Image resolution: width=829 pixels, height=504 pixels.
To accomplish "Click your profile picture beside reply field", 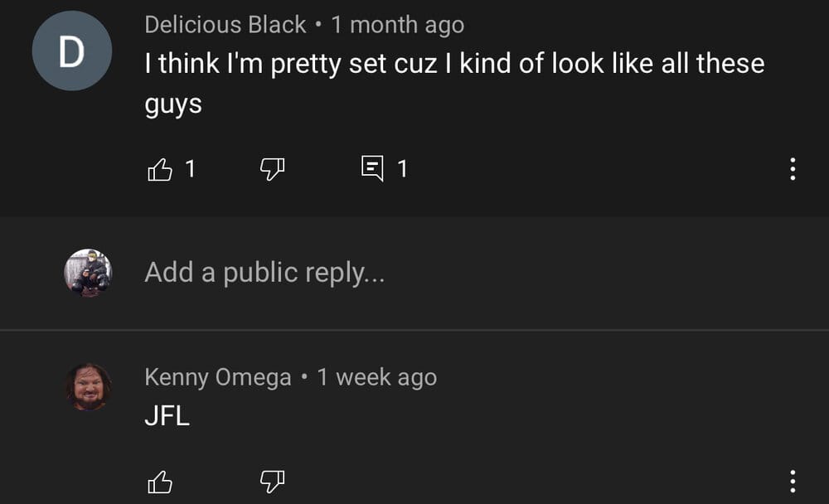I will pos(88,272).
